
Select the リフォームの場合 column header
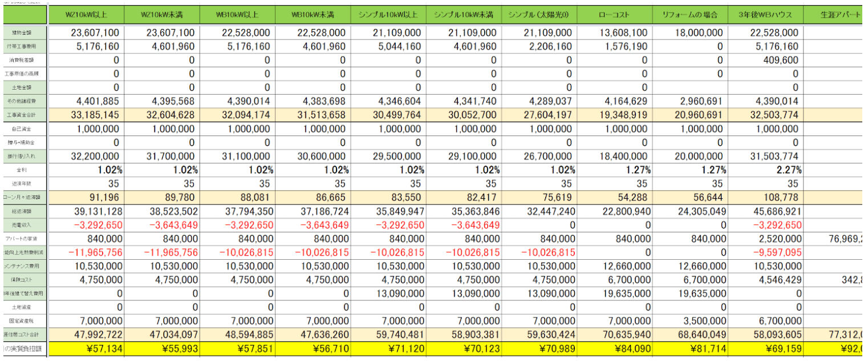(689, 14)
